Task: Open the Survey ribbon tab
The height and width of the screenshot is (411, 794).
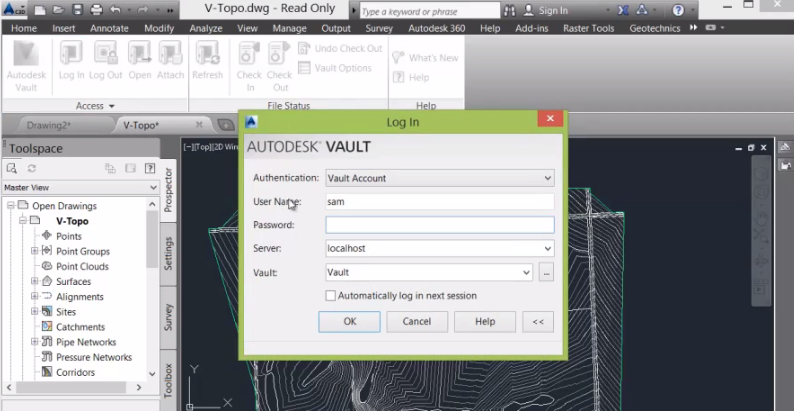Action: (x=379, y=28)
